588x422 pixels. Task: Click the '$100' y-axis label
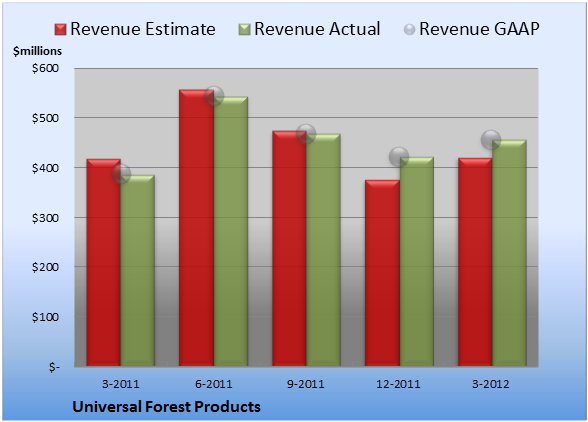pyautogui.click(x=45, y=317)
